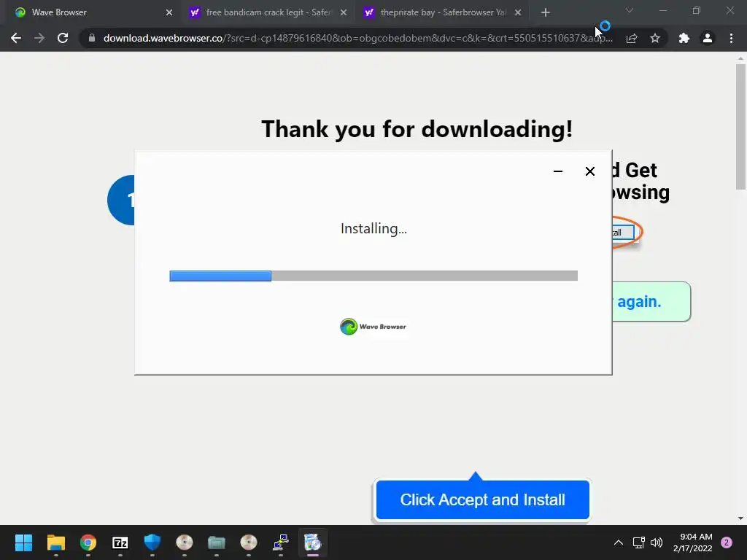Click the try again link
The image size is (747, 560).
[638, 301]
